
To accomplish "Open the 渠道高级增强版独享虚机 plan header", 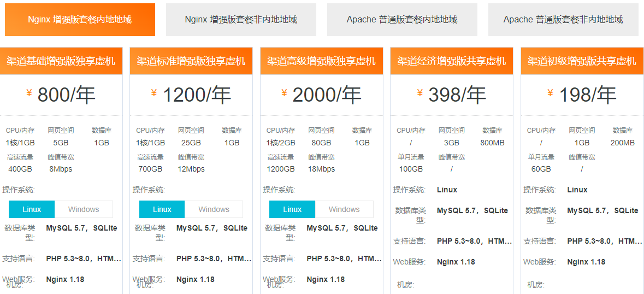I will click(x=322, y=61).
